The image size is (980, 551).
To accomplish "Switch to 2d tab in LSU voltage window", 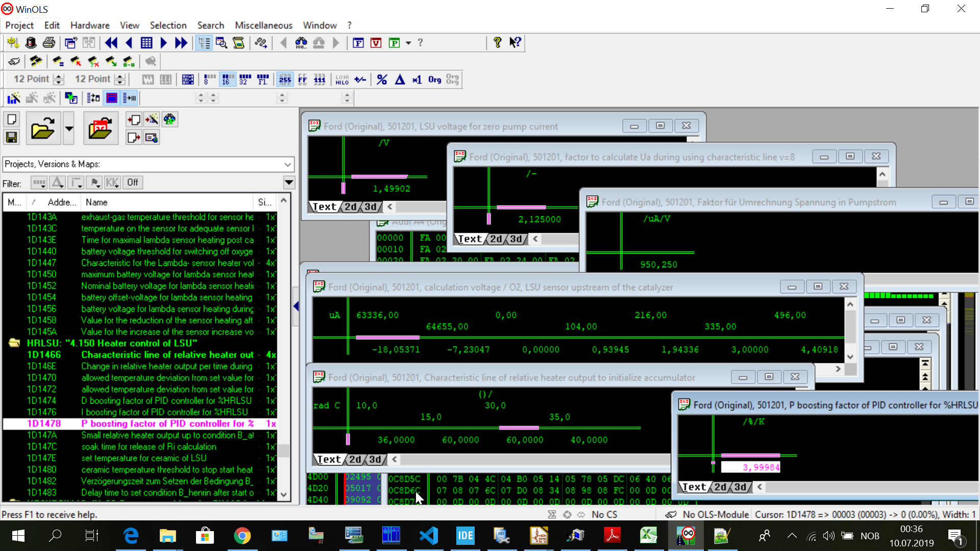I will click(351, 207).
